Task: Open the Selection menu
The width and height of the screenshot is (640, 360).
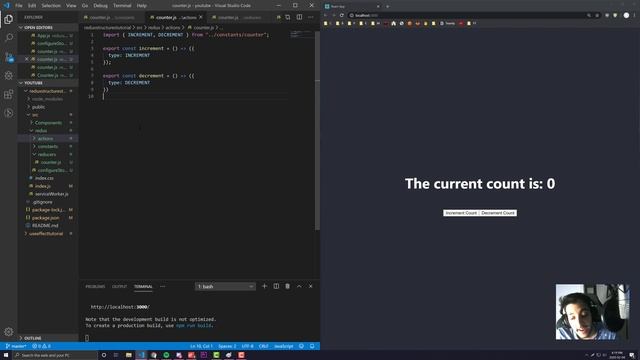Action: pyautogui.click(x=51, y=6)
